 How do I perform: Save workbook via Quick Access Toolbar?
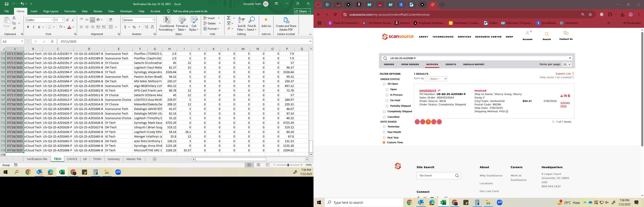coord(6,4)
